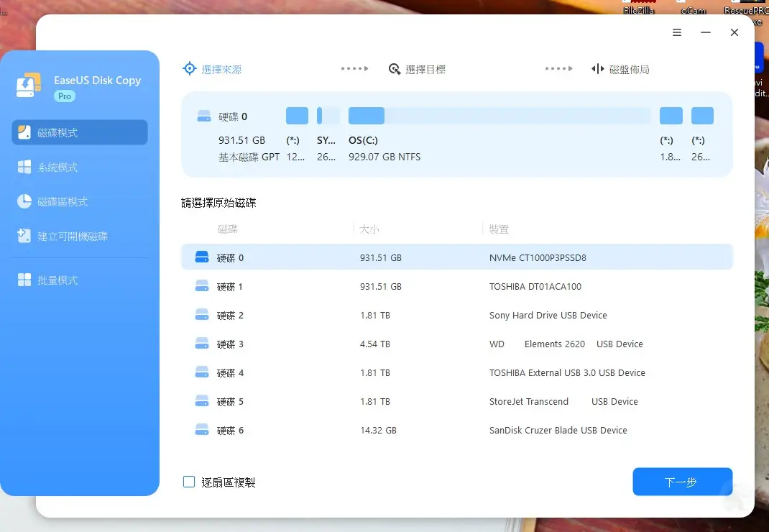Switch to 磁碟模式 in the sidebar
This screenshot has width=769, height=532.
coord(80,132)
